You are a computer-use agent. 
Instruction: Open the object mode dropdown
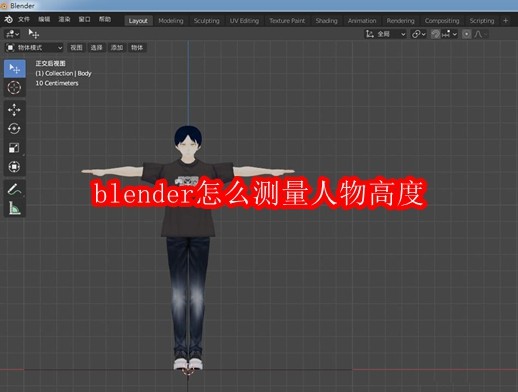[34, 48]
